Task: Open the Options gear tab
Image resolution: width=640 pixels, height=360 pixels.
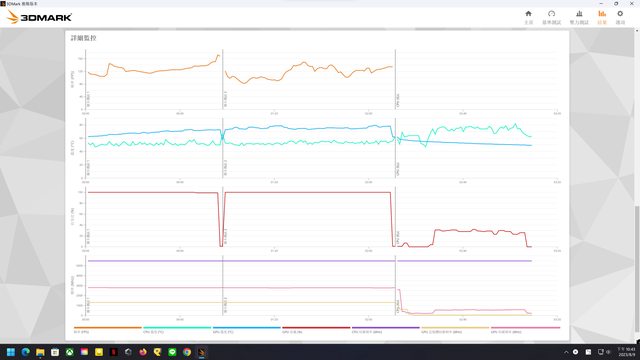Action: click(620, 17)
